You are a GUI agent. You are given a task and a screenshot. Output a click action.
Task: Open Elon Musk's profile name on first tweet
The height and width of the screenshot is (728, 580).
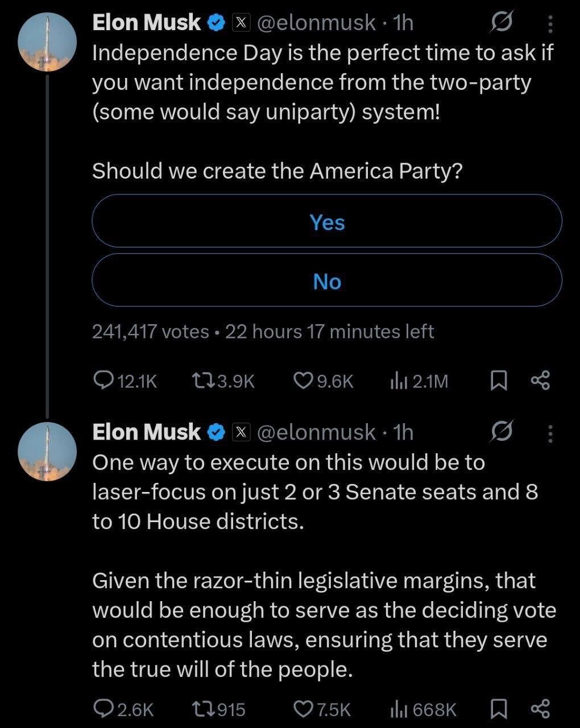(146, 23)
